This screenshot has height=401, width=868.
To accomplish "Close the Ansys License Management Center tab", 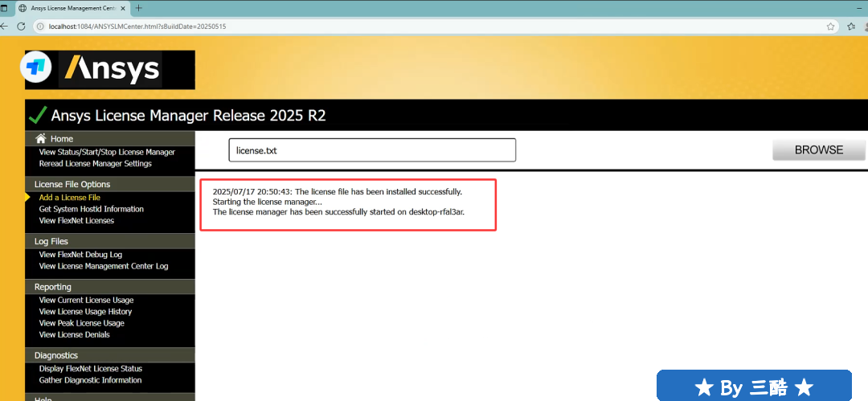I will coord(123,8).
